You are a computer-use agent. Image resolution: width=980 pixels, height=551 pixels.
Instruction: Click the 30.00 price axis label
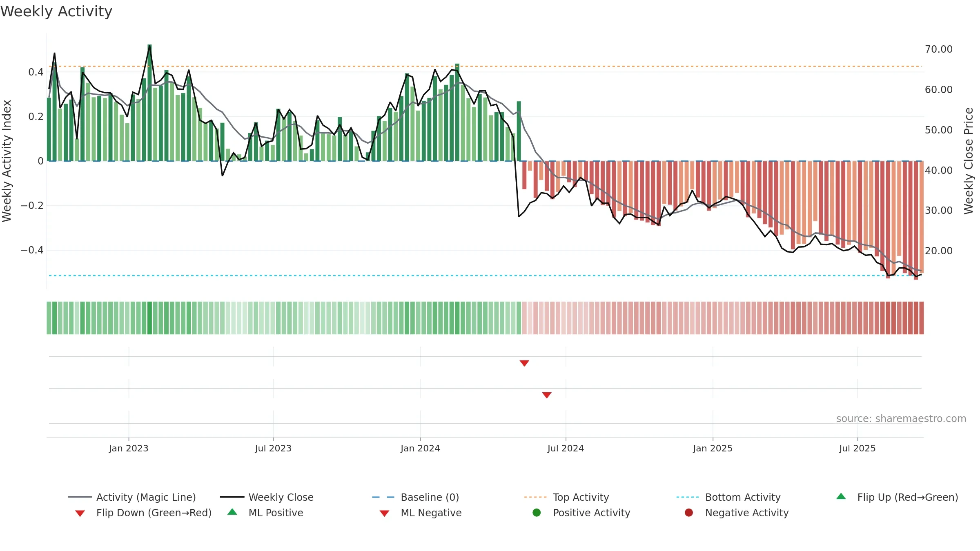(x=938, y=210)
